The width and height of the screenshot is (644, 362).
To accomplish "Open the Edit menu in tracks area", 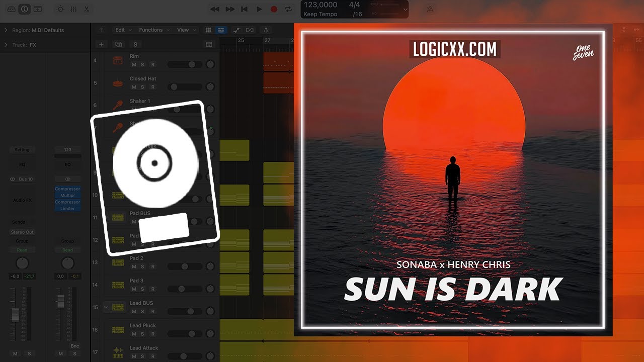I will pos(122,30).
